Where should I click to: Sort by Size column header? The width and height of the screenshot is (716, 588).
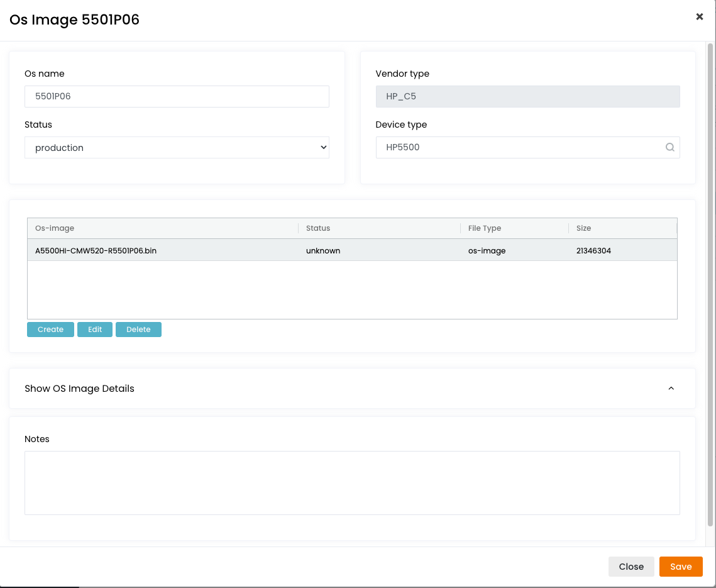point(622,228)
